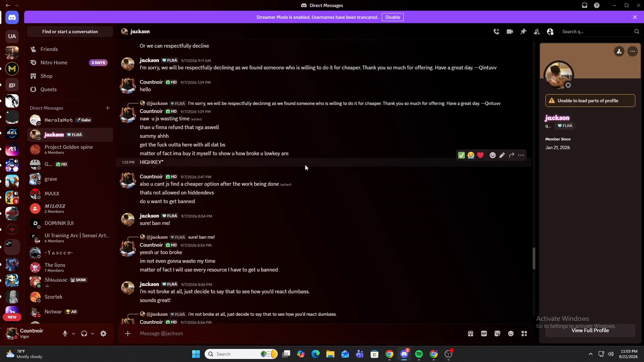Viewport: 644px width, 362px height.
Task: Forward the hovered message
Action: pos(512,155)
